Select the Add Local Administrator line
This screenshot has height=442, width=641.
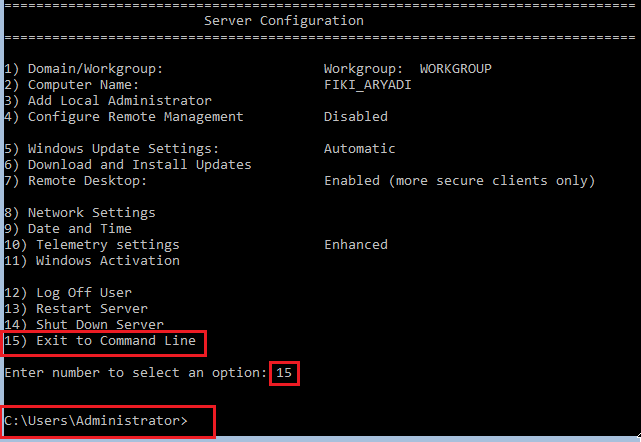[x=108, y=101]
